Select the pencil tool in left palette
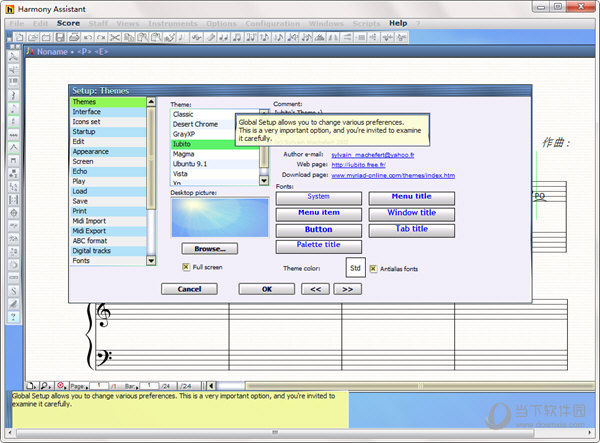Viewport: 600px width, 443px height. pyautogui.click(x=13, y=304)
